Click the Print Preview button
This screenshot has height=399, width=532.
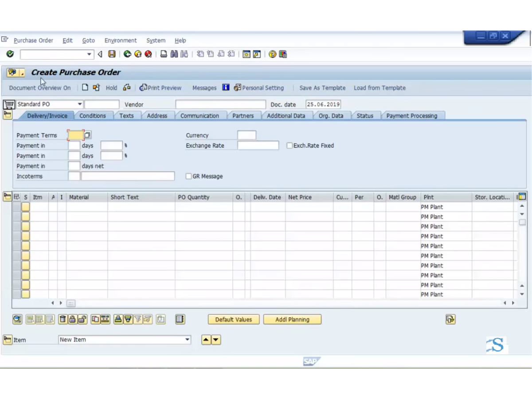pyautogui.click(x=160, y=88)
